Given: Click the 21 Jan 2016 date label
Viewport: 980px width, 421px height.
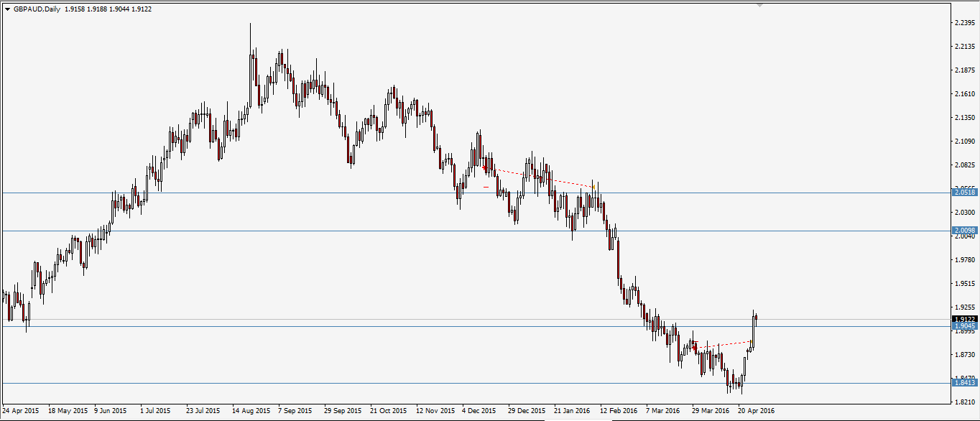Looking at the screenshot, I should click(573, 412).
